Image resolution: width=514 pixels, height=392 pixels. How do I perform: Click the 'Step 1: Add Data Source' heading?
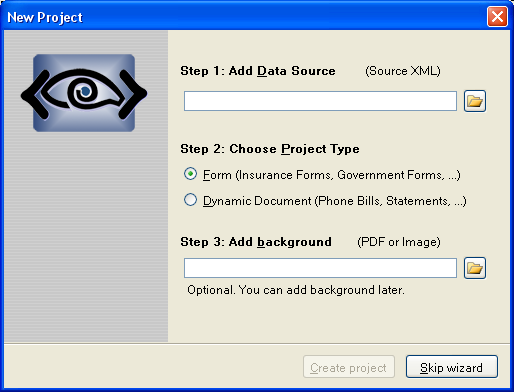point(258,71)
